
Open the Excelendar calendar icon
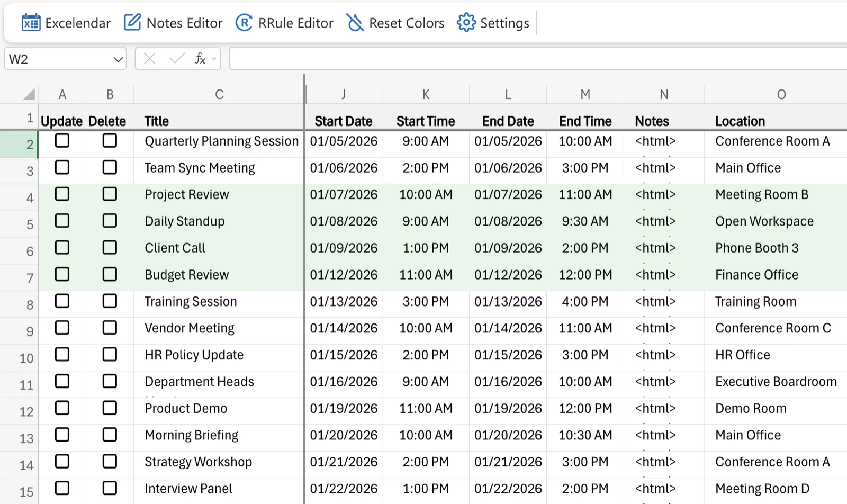pyautogui.click(x=31, y=22)
